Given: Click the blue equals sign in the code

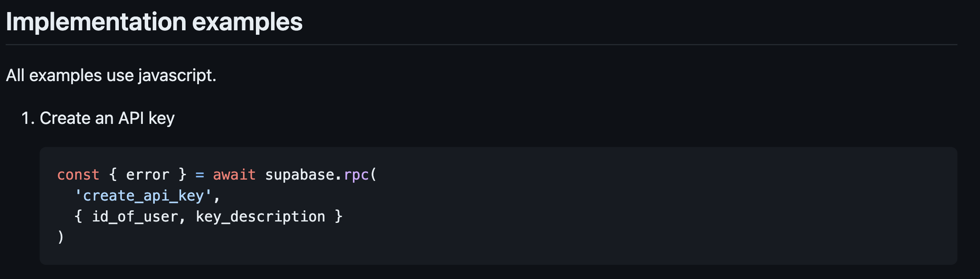Looking at the screenshot, I should 200,175.
